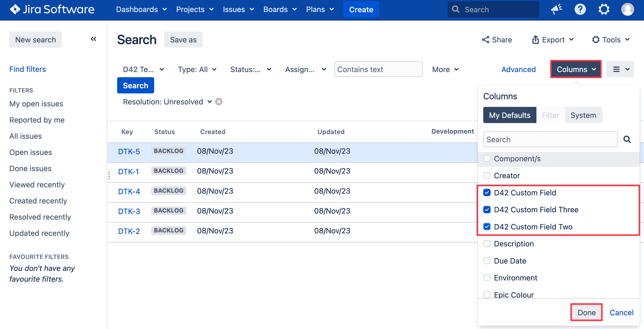Uncheck D42 Custom Field Three
This screenshot has width=644, height=329.
(x=487, y=209)
